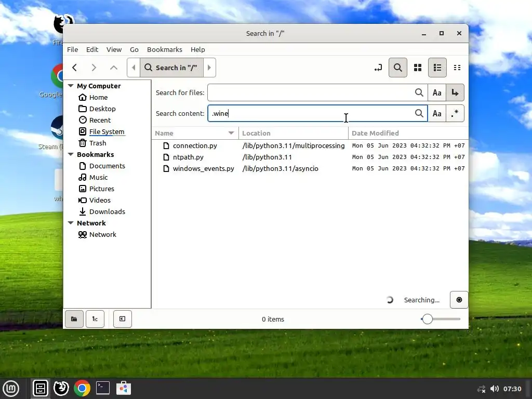The width and height of the screenshot is (532, 399).
Task: Click the /lib/python3.11/asyncio location cell
Action: coord(280,169)
